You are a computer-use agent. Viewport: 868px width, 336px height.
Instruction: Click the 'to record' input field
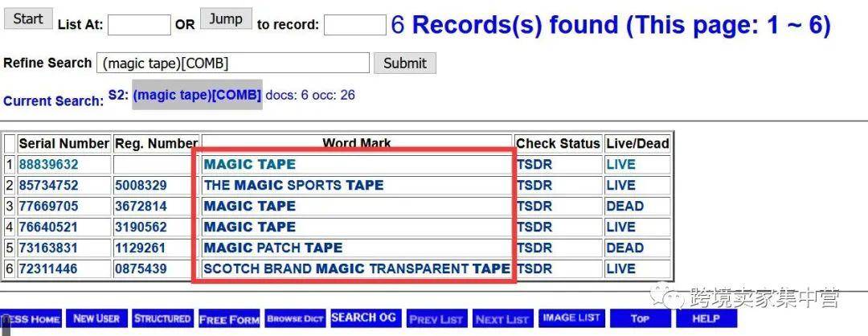coord(354,25)
